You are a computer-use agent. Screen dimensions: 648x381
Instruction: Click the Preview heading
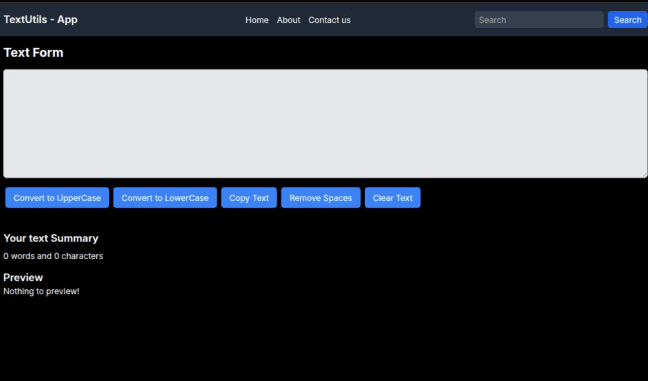tap(23, 277)
